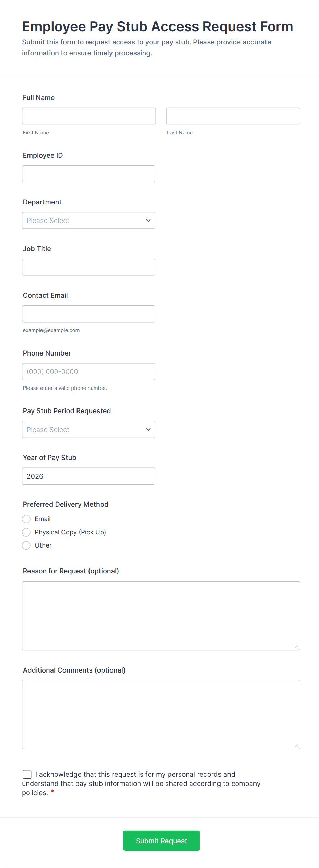This screenshot has height=868, width=319.
Task: Click the Additional Comments text area
Action: tap(161, 714)
